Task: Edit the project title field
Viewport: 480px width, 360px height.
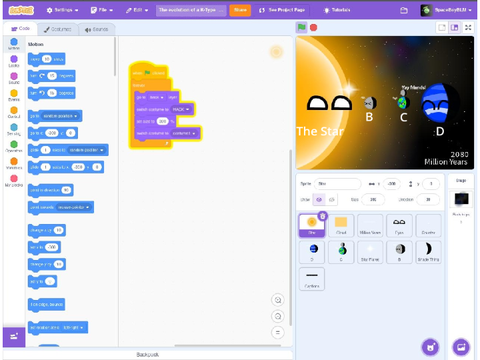Action: point(191,10)
